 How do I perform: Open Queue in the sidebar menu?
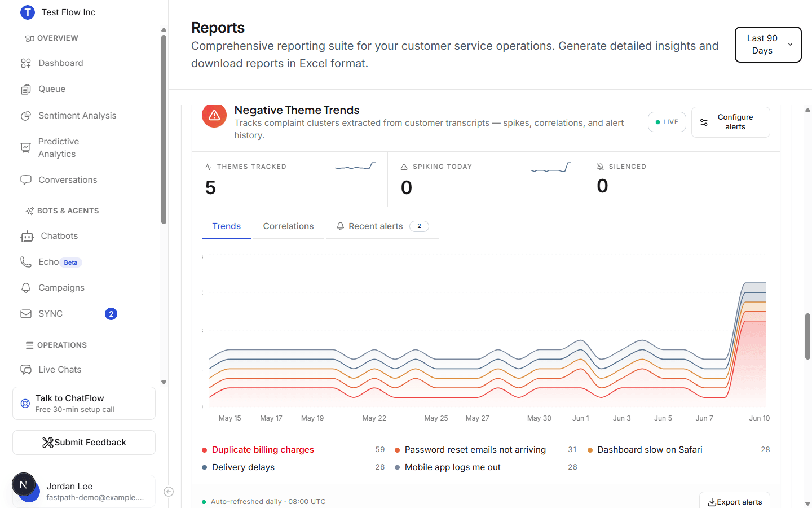coord(52,89)
